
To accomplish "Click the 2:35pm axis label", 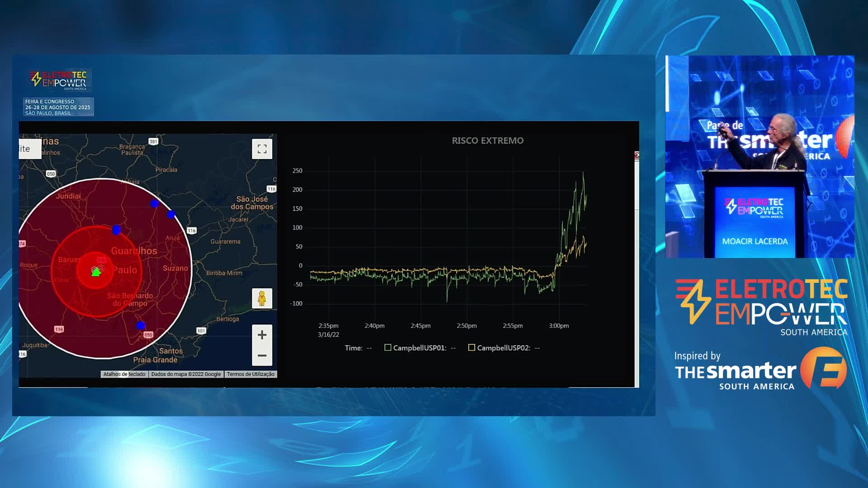I will click(x=328, y=325).
